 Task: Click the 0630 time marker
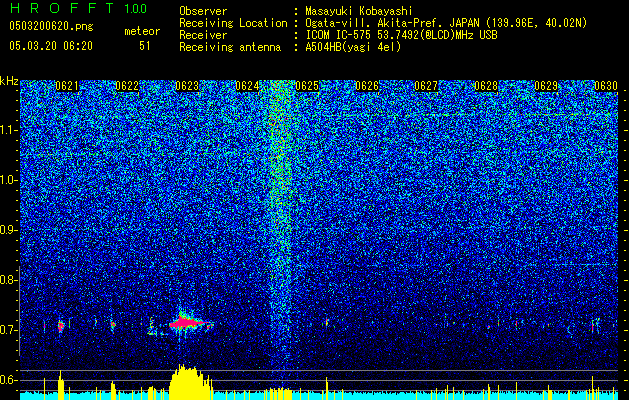coord(606,86)
